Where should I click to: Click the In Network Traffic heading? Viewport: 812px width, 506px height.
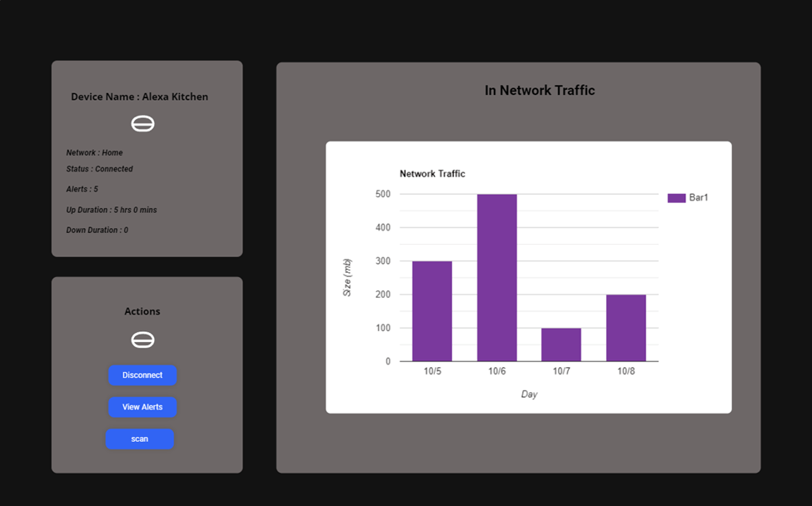[540, 91]
